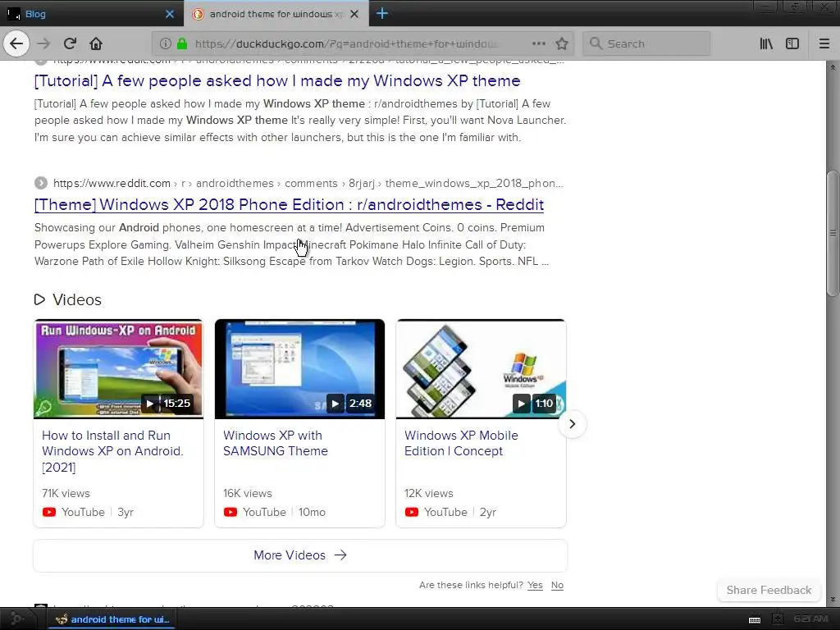Click the green secure padlock icon
The height and width of the screenshot is (630, 840).
click(x=182, y=43)
